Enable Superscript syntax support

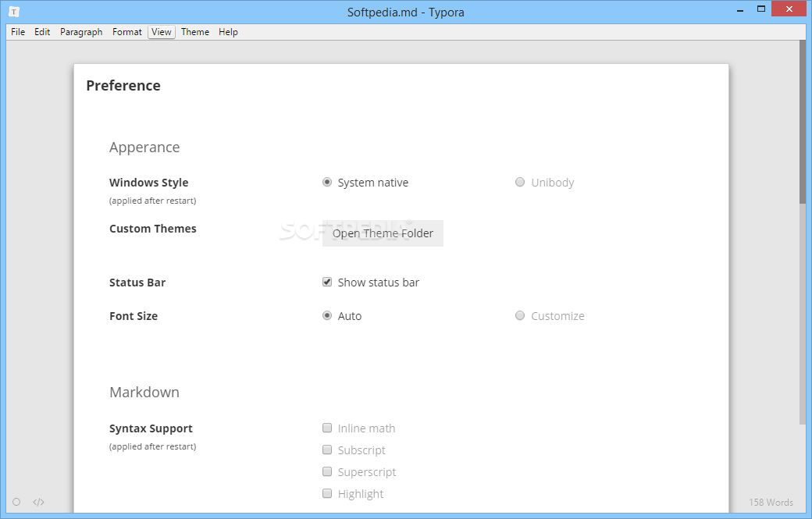(x=327, y=471)
